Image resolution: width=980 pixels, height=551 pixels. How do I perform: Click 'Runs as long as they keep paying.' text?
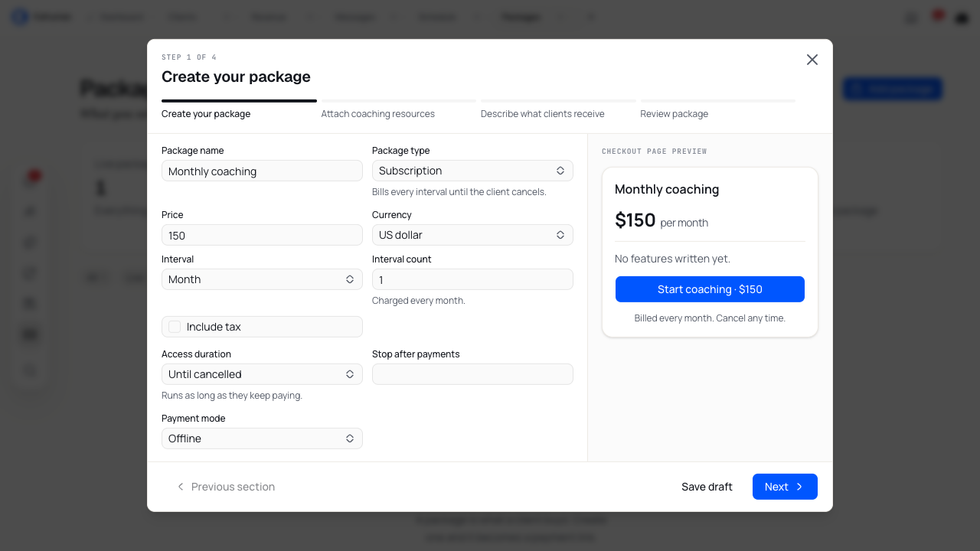pyautogui.click(x=232, y=396)
